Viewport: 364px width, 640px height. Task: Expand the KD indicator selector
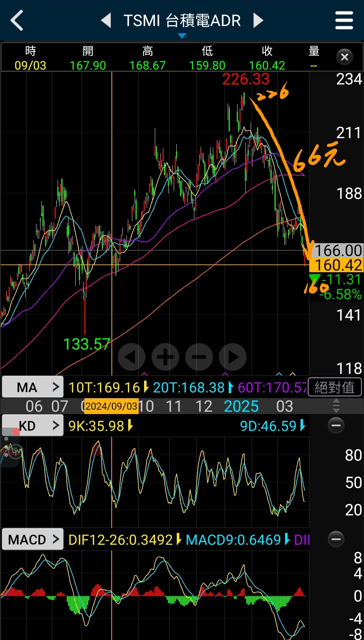coord(33,426)
